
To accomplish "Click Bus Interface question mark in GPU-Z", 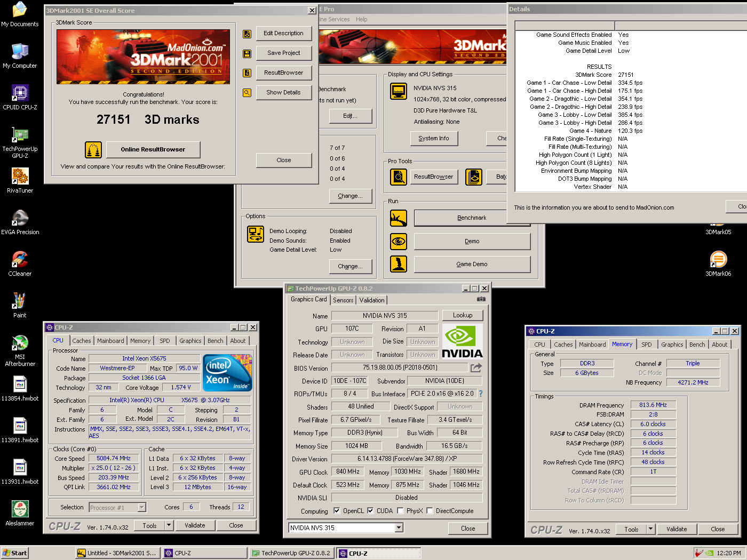I will tap(480, 394).
